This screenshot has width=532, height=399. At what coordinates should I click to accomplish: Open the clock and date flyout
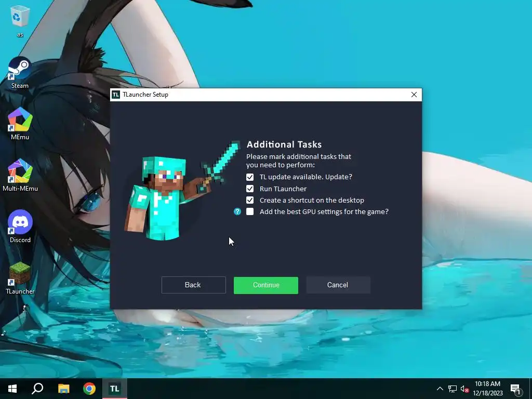pyautogui.click(x=487, y=389)
